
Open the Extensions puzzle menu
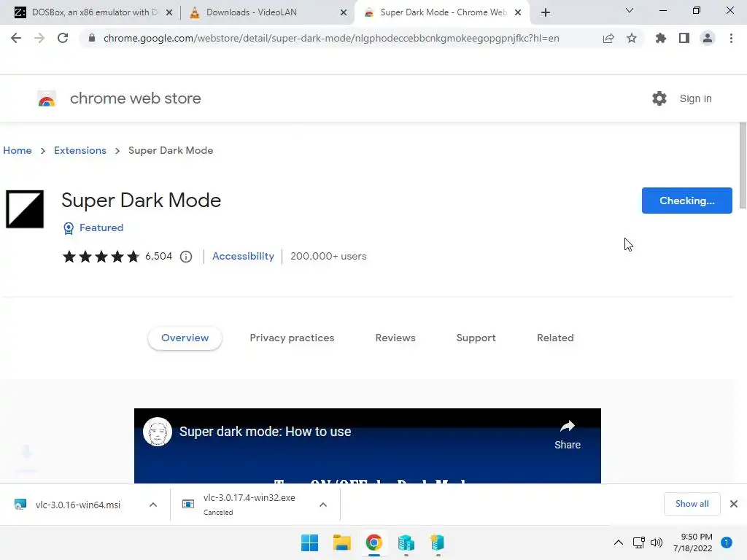point(661,38)
